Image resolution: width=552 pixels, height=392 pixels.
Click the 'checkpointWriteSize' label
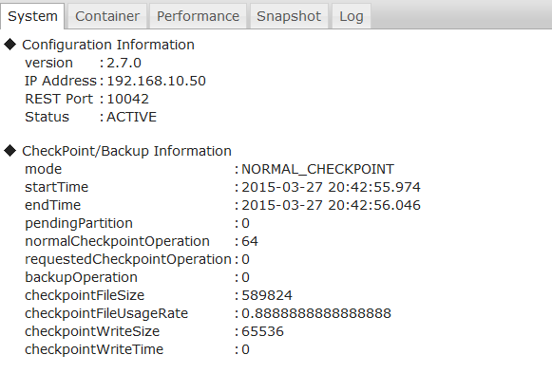coord(92,331)
